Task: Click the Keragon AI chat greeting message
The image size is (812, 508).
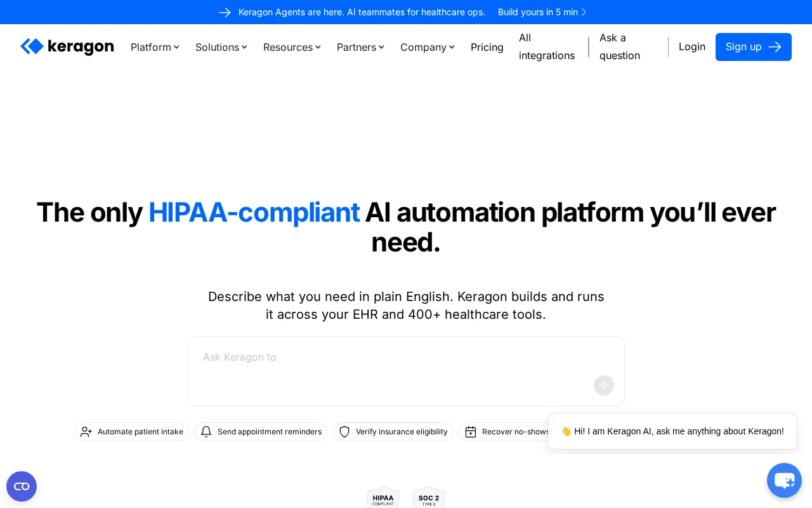Action: (x=672, y=431)
